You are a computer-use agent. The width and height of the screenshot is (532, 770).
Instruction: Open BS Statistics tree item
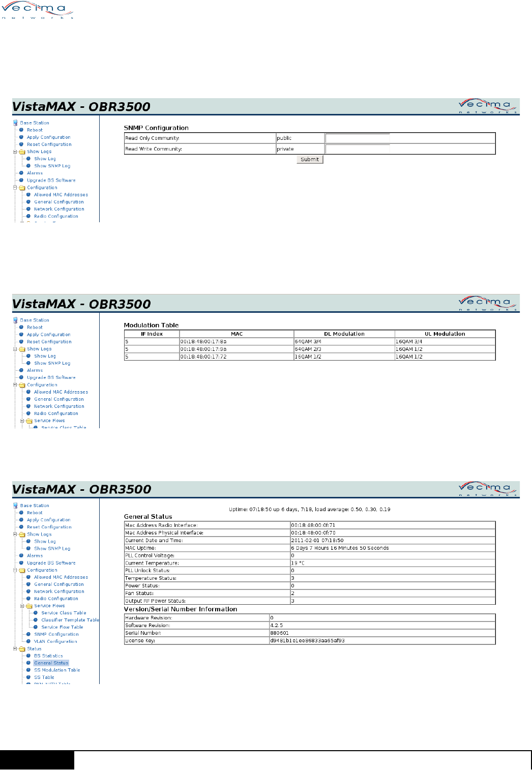tap(48, 656)
